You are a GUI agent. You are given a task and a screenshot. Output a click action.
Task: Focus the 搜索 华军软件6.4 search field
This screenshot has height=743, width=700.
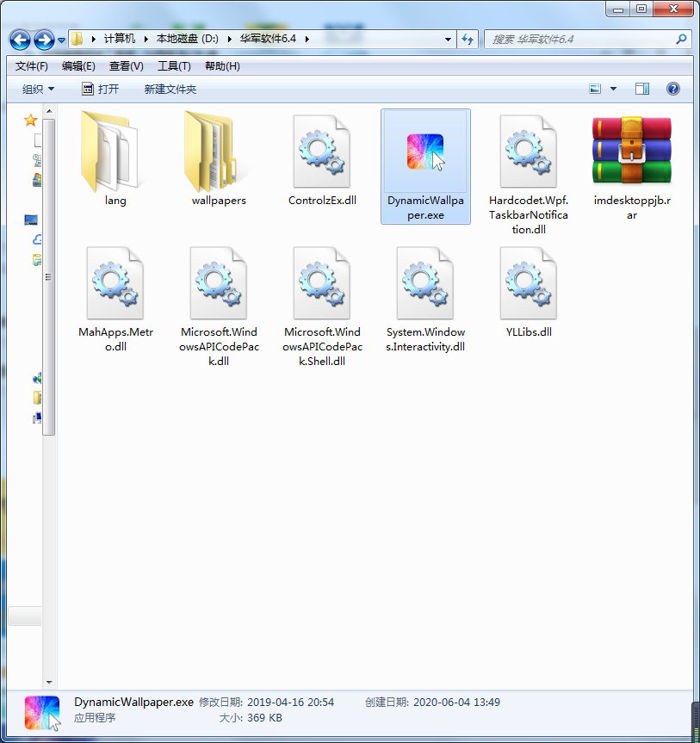(x=588, y=40)
